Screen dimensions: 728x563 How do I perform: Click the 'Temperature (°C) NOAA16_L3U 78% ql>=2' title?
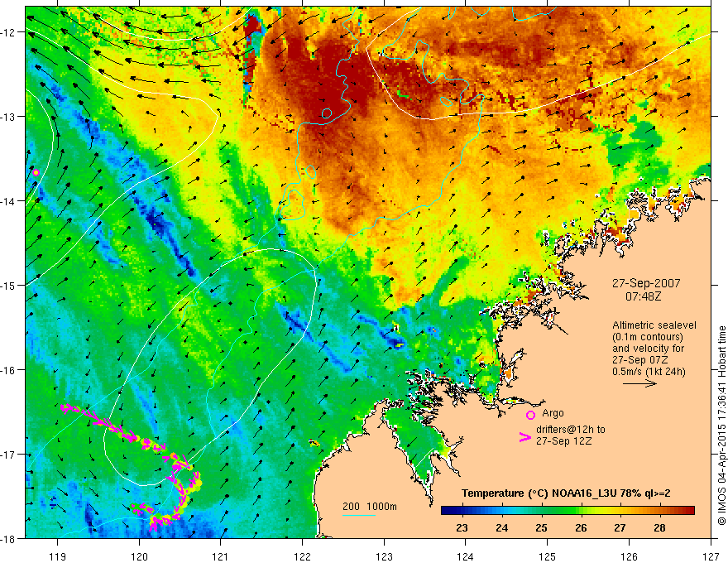566,493
